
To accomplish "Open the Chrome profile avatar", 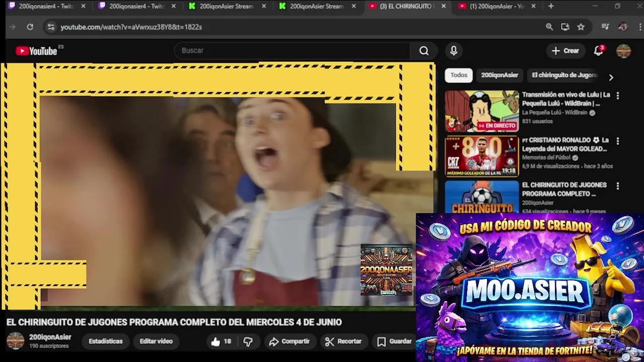I will click(x=623, y=27).
